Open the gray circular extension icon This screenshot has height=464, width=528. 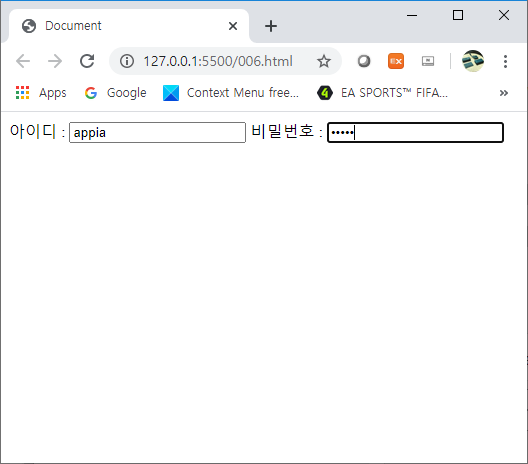pyautogui.click(x=364, y=61)
